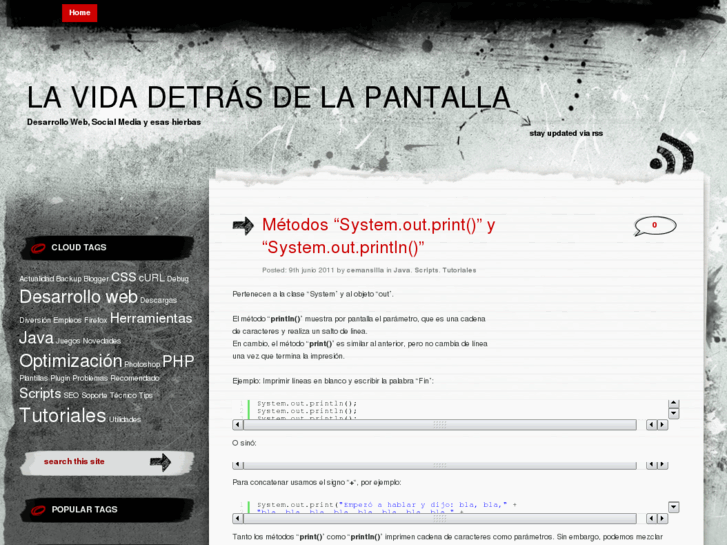This screenshot has height=545, width=727.
Task: Select 'Backup' tag in cloud
Action: [x=69, y=279]
